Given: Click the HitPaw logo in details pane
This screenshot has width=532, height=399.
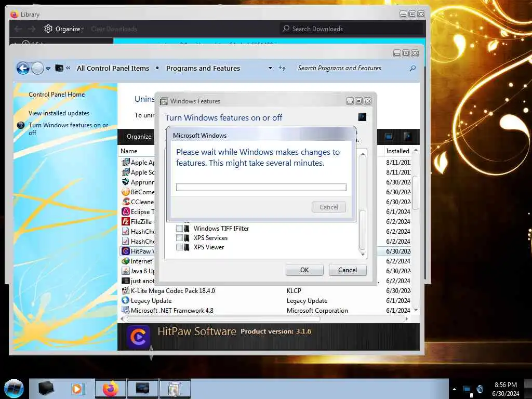Looking at the screenshot, I should (x=138, y=337).
